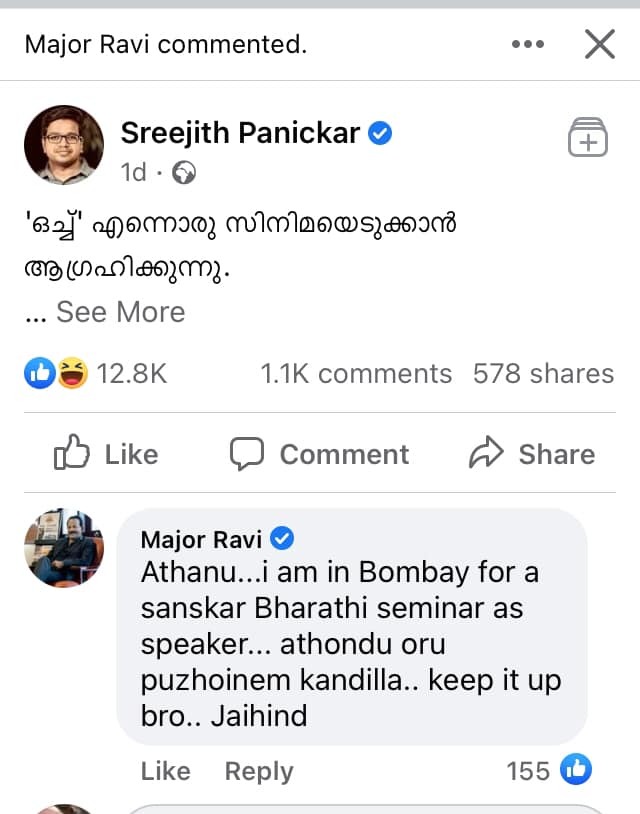Close the notification panel with X
The image size is (640, 814).
coord(599,44)
